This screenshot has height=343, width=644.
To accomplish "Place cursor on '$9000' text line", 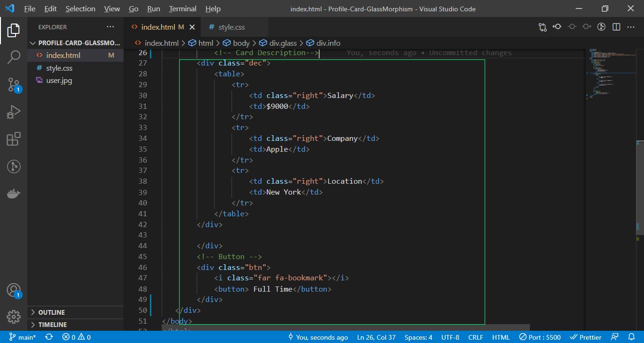I will click(x=279, y=106).
